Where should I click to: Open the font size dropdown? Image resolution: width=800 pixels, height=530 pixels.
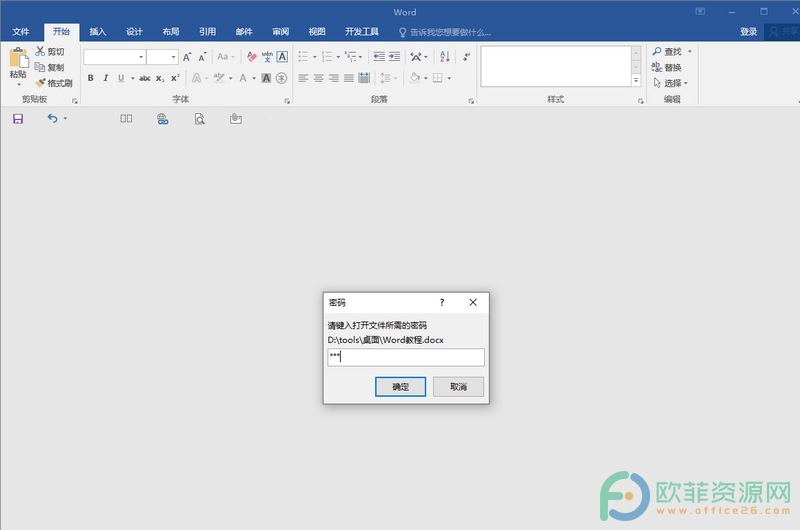pos(173,57)
